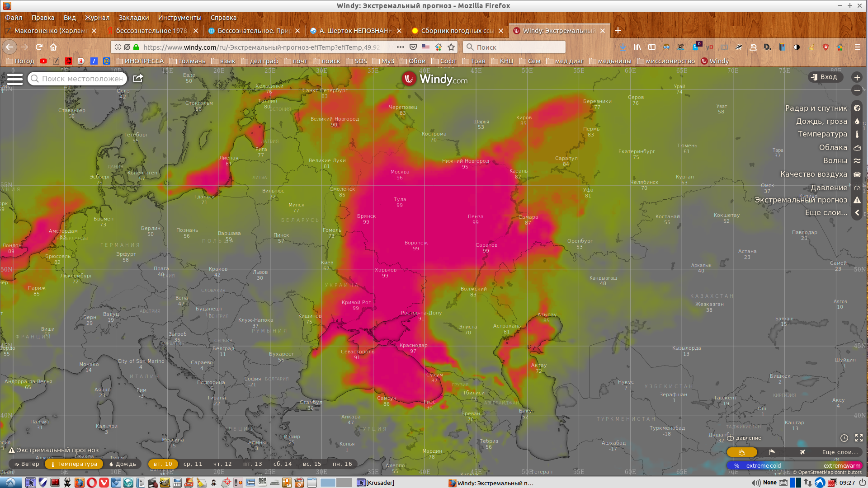This screenshot has width=868, height=488.
Task: Switch extreme forecast to Ветер
Action: coord(27,464)
